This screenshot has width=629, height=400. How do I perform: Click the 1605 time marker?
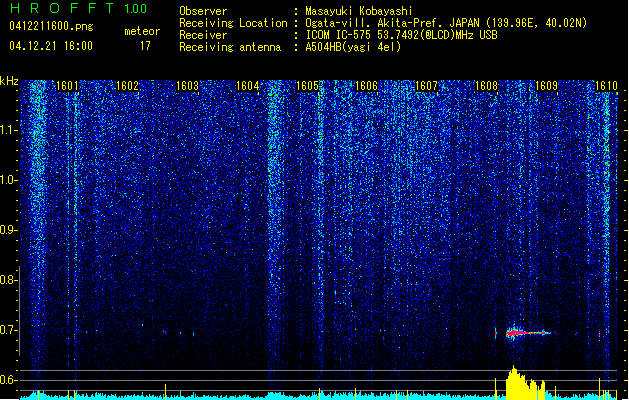tap(307, 86)
